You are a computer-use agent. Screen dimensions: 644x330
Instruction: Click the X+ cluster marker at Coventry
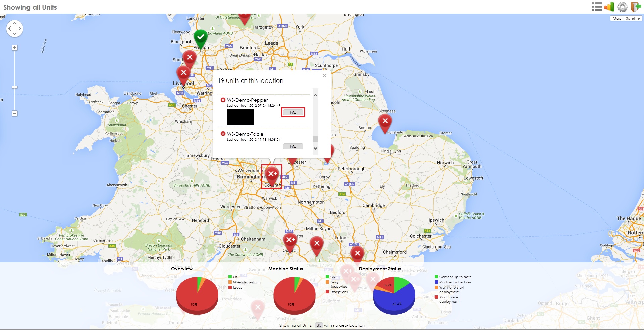coord(272,174)
